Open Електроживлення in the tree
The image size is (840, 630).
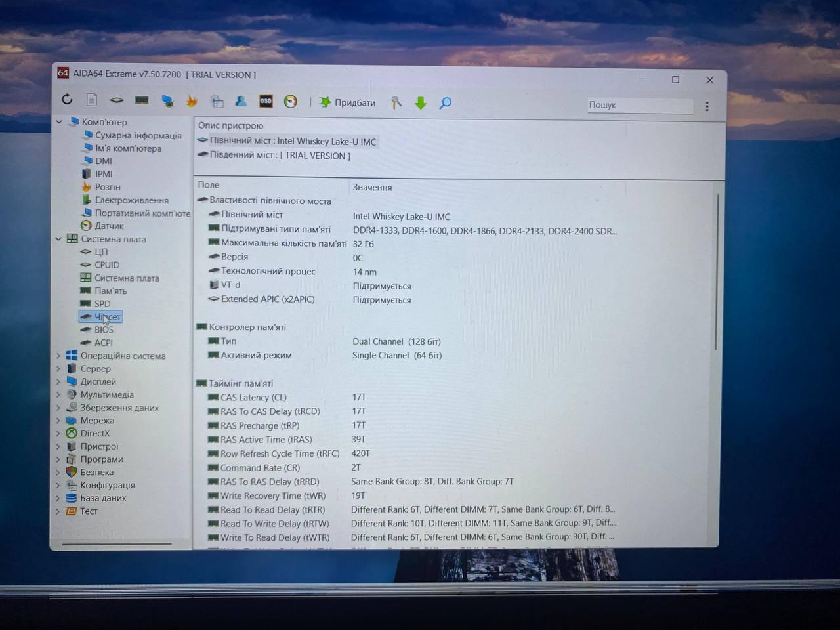(131, 200)
